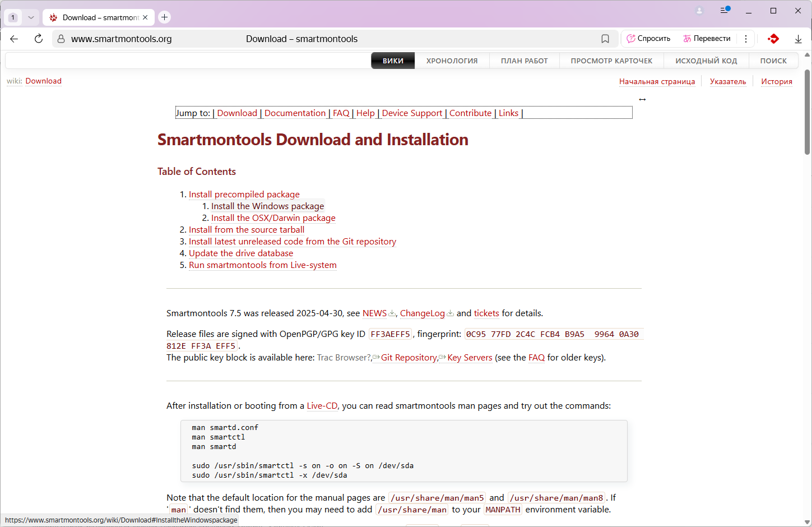Select the Download – smartmontools browser tab

(99, 17)
